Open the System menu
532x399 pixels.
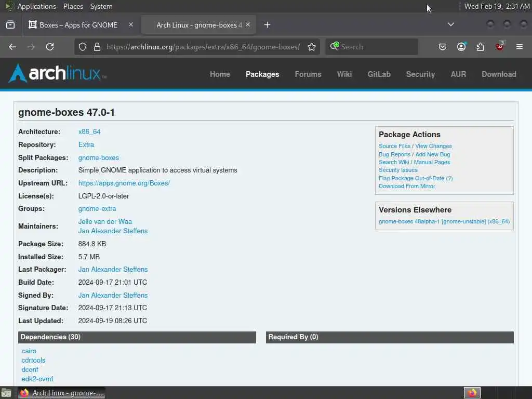[101, 6]
